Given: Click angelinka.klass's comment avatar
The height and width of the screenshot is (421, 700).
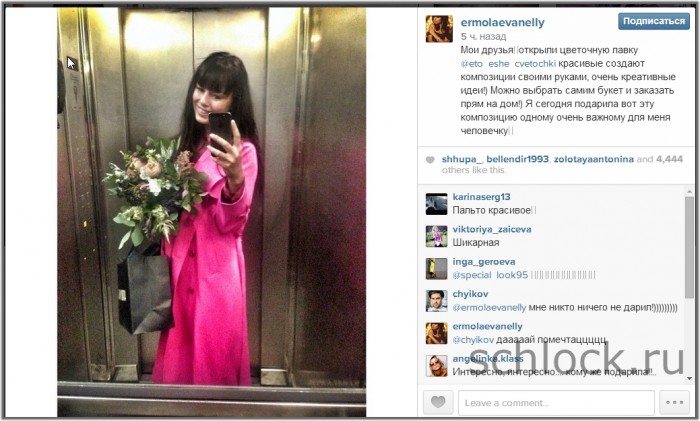Looking at the screenshot, I should [x=436, y=366].
